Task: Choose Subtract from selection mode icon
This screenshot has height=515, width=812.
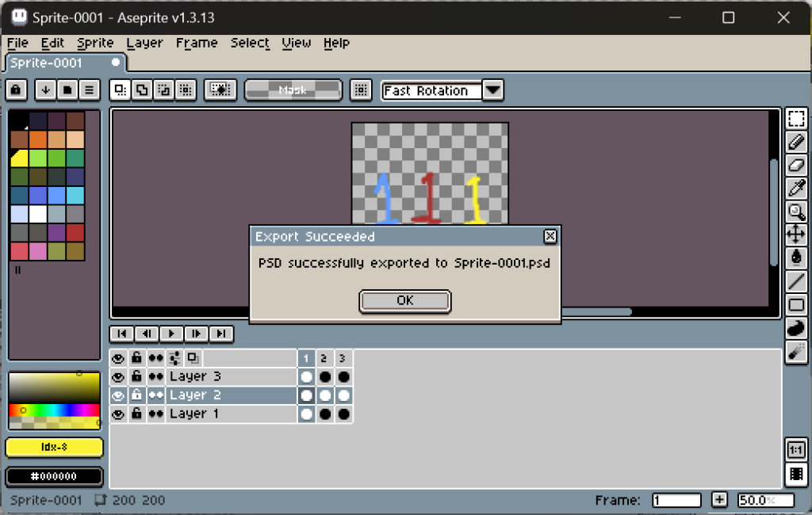Action: click(x=163, y=90)
